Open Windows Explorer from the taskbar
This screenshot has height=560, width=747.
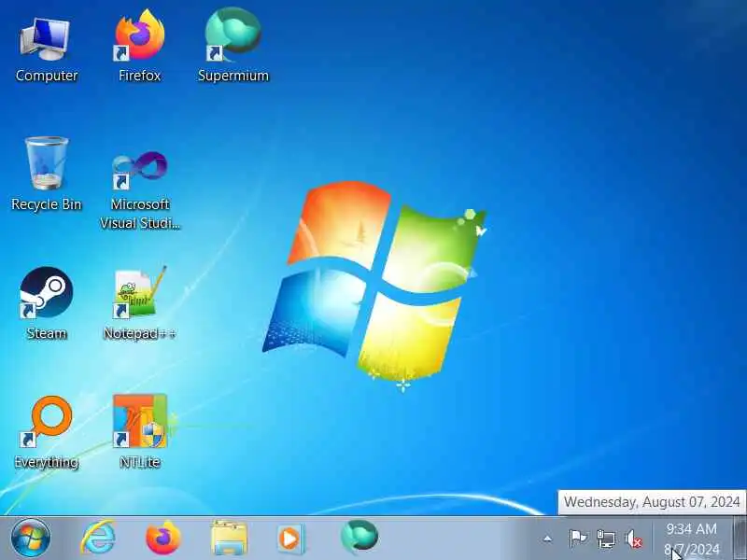(x=229, y=539)
